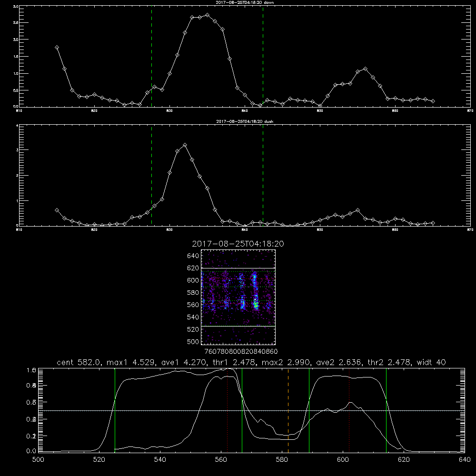Screen dimensions: 476x476
Task: Click the left green dashed line in dusk plot
Action: 151,175
